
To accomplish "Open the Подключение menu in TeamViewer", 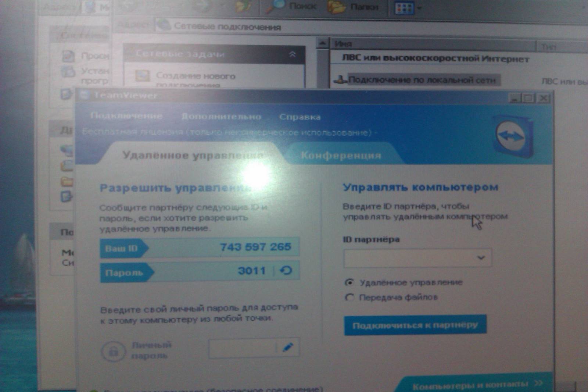I will [x=126, y=116].
